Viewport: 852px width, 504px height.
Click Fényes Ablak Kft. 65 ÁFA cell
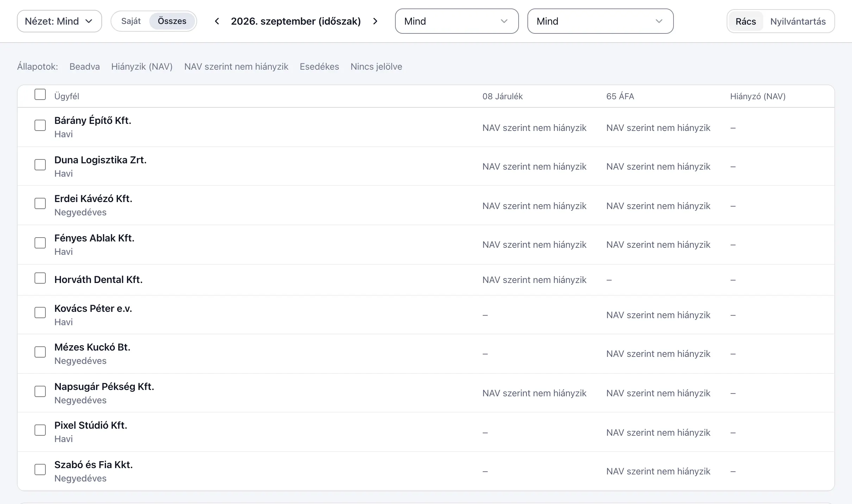click(x=658, y=245)
